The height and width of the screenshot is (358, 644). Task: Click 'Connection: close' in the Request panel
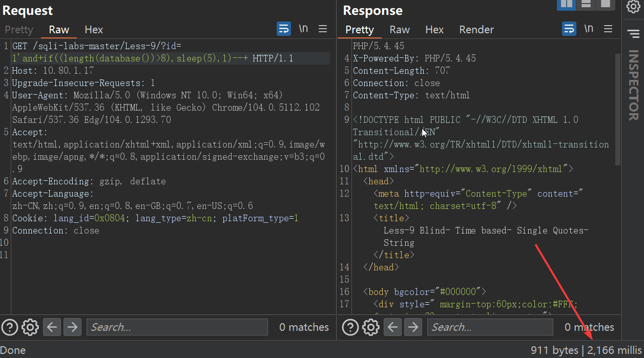(56, 230)
